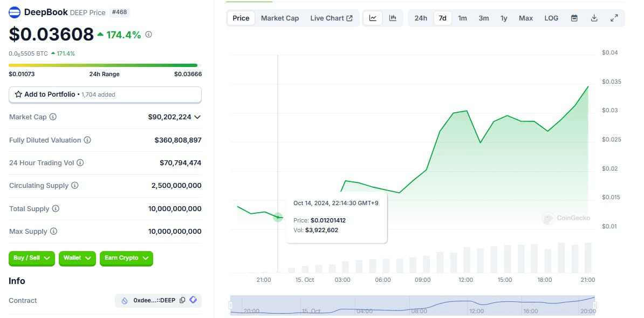The height and width of the screenshot is (318, 644).
Task: Click the Contract label
Action: [x=23, y=300]
